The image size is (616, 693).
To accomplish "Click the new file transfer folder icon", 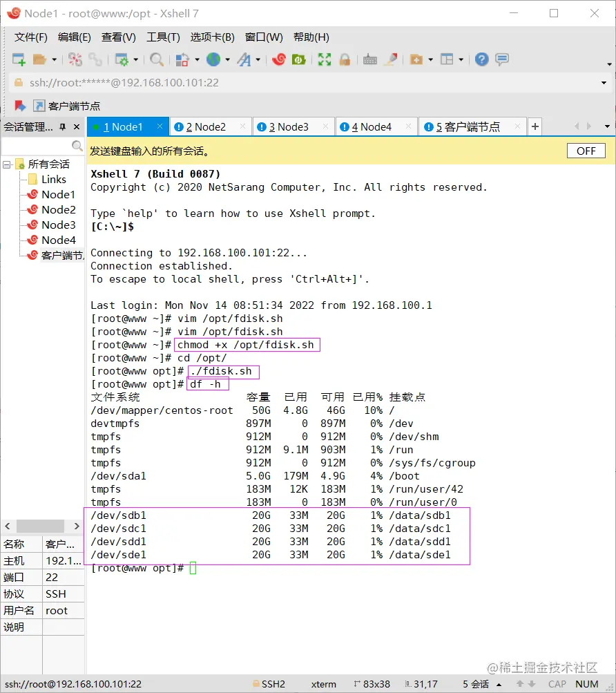I will 416,59.
